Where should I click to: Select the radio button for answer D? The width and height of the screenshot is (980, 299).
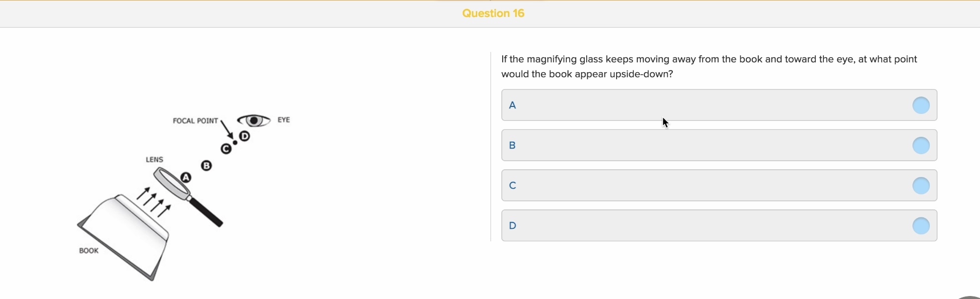point(921,225)
